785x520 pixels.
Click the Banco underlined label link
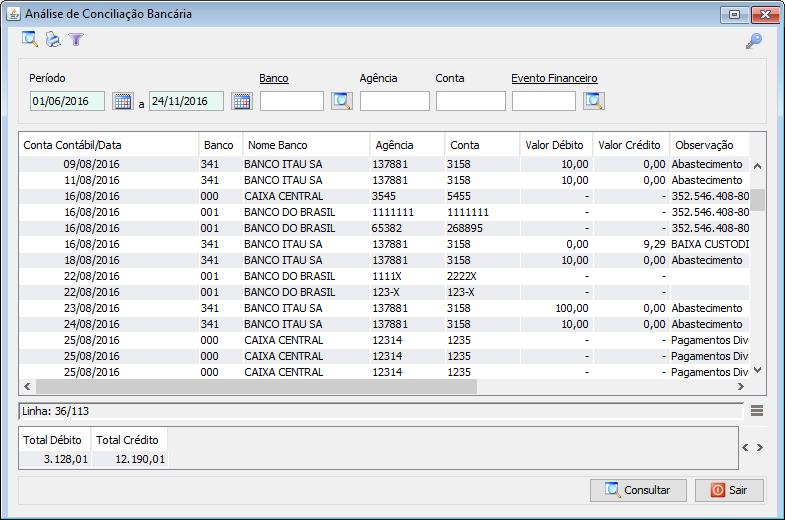[x=274, y=79]
